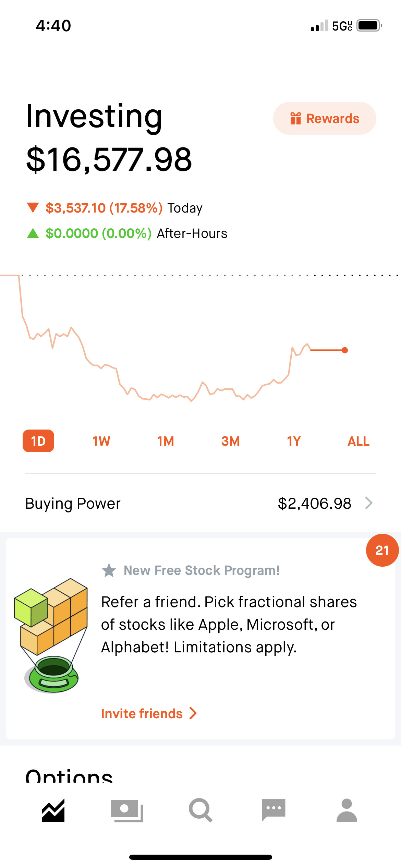Select the 1M chart range
The width and height of the screenshot is (401, 868).
[166, 441]
